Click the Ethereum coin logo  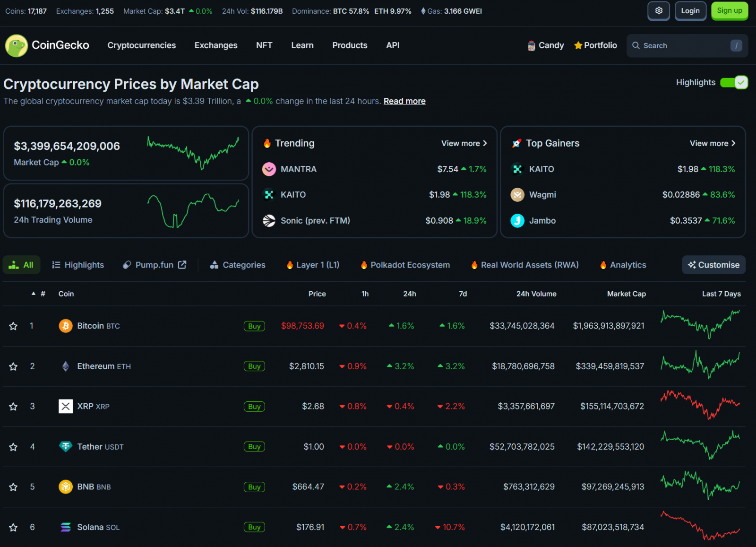coord(66,366)
